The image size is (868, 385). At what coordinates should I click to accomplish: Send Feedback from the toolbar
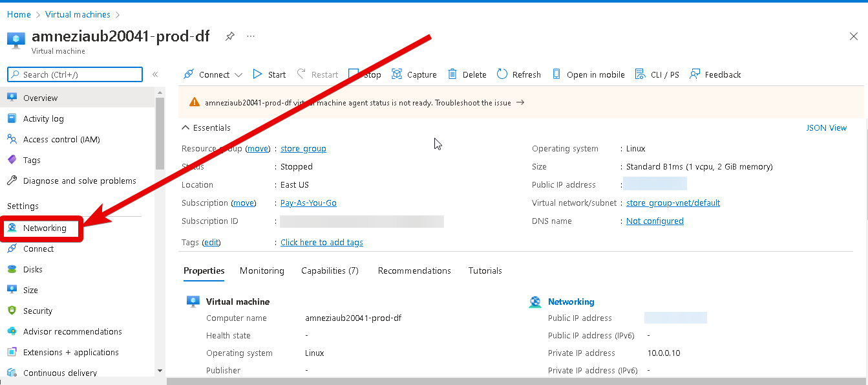(x=715, y=74)
